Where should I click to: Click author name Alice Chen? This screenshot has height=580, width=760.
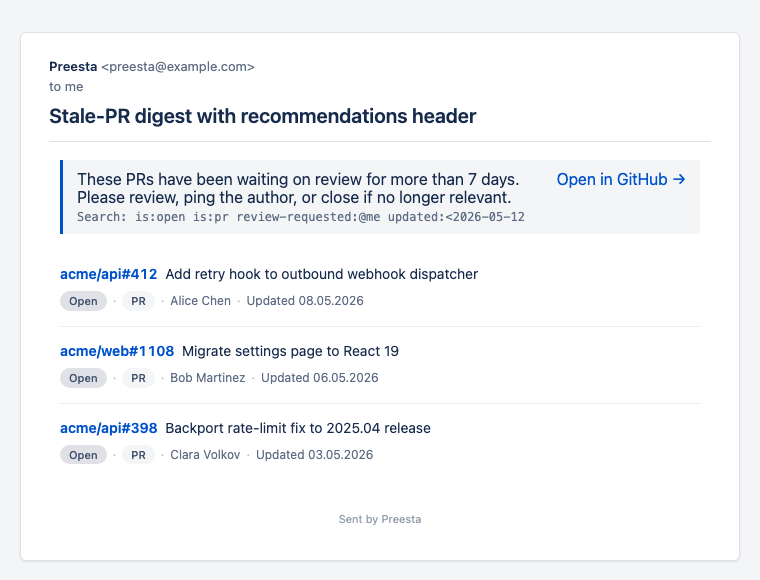pyautogui.click(x=200, y=301)
